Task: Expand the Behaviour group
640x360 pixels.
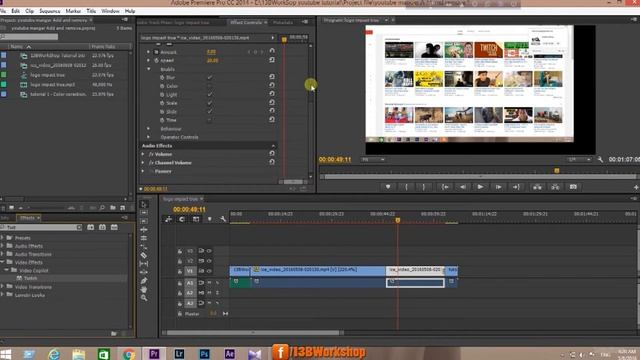Action: (148, 129)
